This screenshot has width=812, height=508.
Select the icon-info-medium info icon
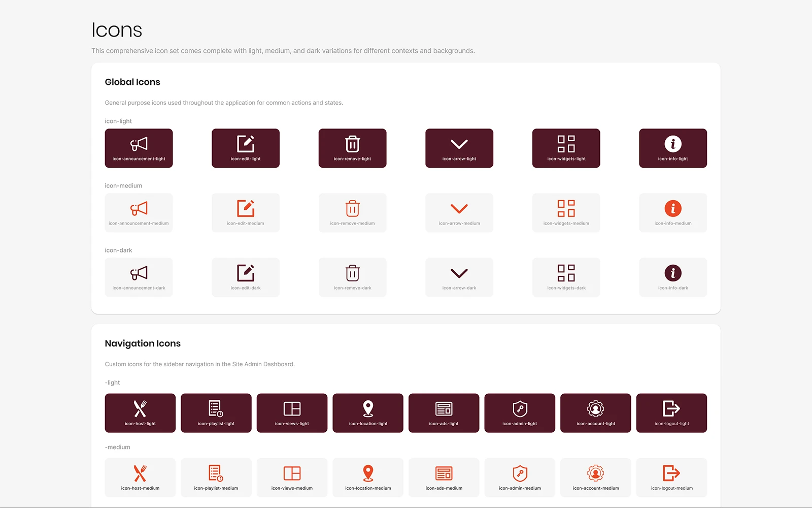[x=673, y=208]
